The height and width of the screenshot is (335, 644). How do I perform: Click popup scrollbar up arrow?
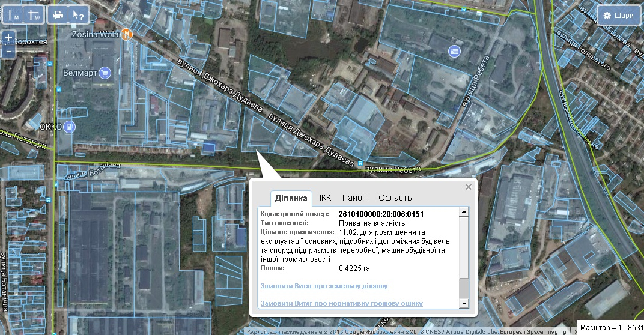(x=464, y=212)
